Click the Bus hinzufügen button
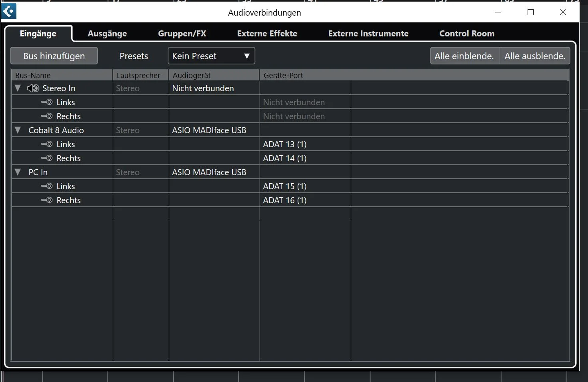This screenshot has height=382, width=588. [x=54, y=56]
